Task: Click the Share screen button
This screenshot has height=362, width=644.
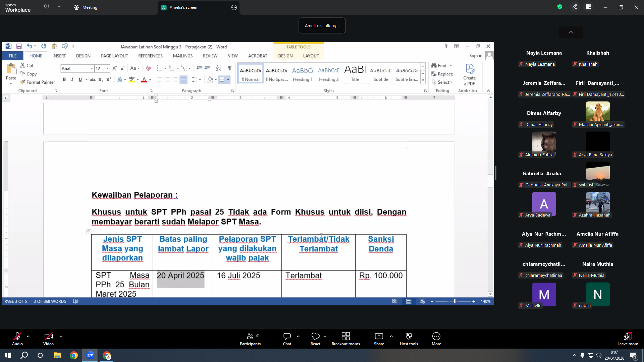Action: click(x=379, y=339)
